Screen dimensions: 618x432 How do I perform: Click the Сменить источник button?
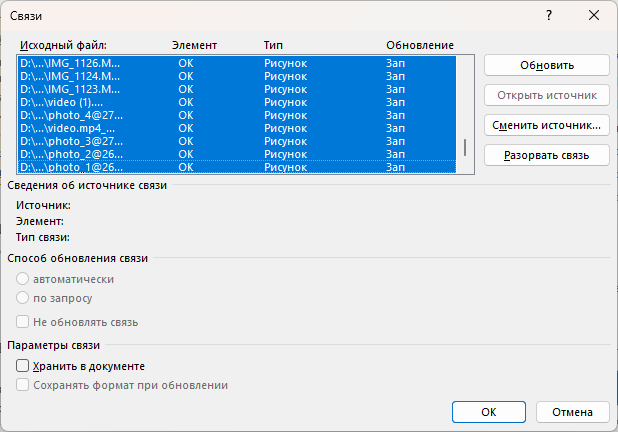pos(546,125)
